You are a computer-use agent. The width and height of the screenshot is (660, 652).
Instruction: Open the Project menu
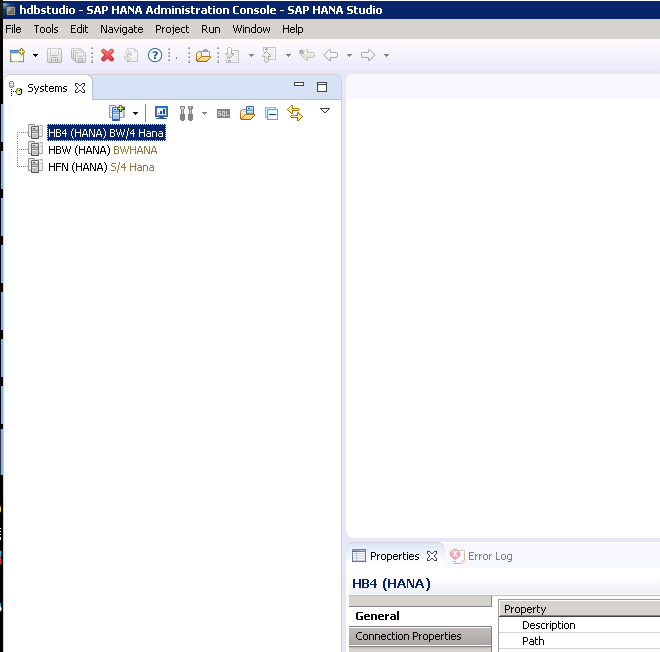(172, 29)
